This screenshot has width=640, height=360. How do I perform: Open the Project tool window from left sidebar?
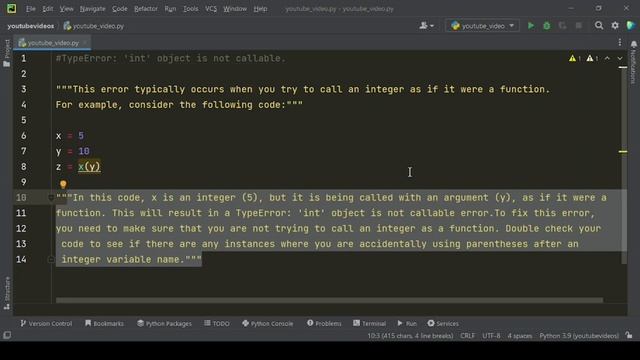tap(7, 53)
